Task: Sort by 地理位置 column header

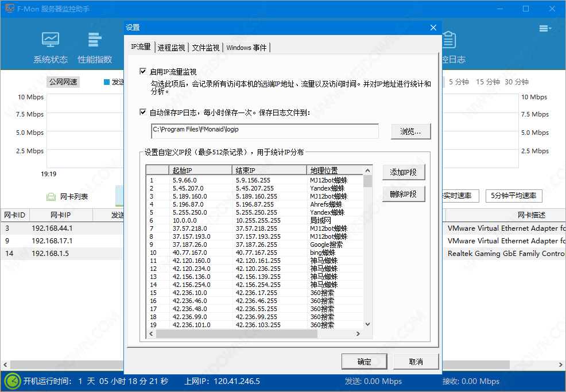Action: 334,170
